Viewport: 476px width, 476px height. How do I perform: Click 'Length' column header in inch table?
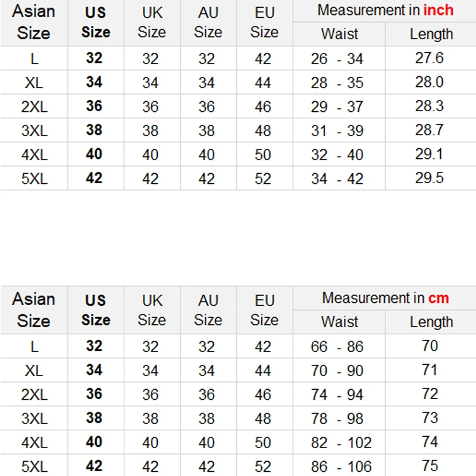(431, 34)
